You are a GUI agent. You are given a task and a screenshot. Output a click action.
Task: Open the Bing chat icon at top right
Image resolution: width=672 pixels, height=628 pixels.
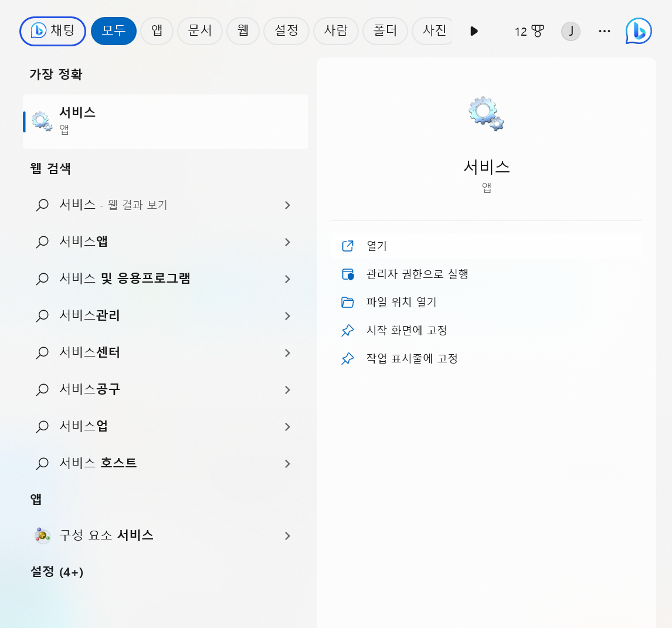pyautogui.click(x=638, y=31)
